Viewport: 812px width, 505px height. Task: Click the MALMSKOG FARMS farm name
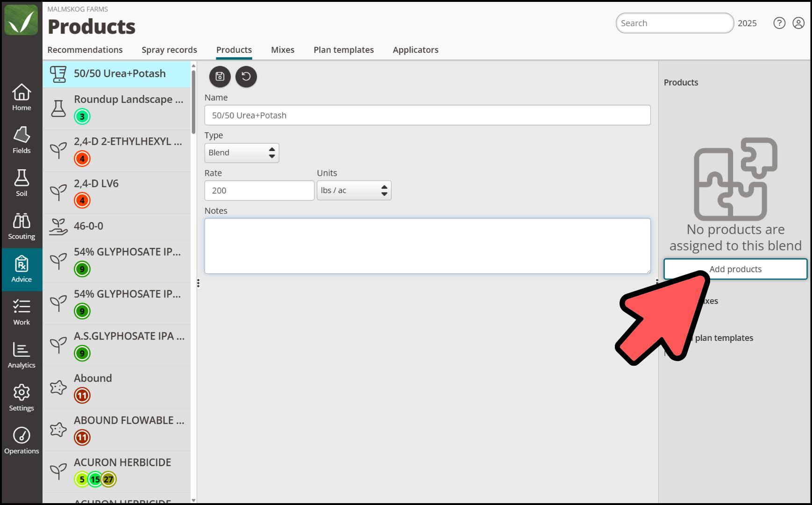pyautogui.click(x=78, y=9)
